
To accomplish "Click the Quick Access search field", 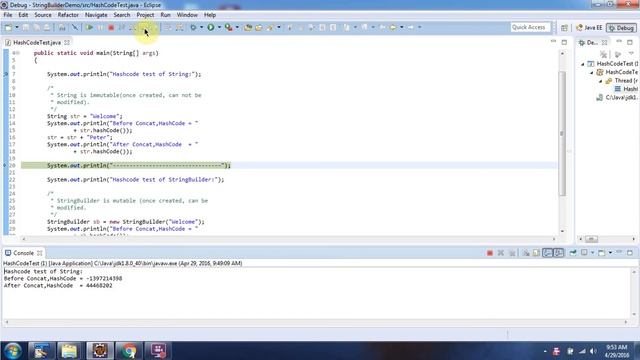I will tap(530, 27).
